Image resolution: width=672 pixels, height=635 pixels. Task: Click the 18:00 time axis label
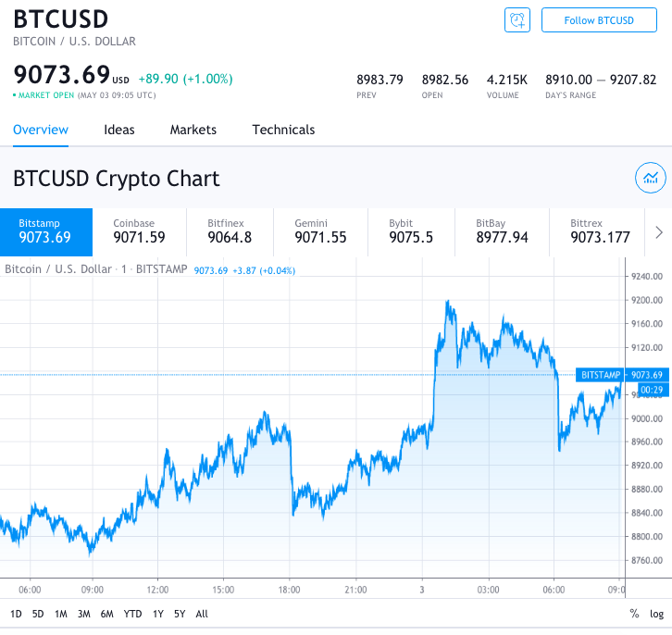click(x=289, y=590)
